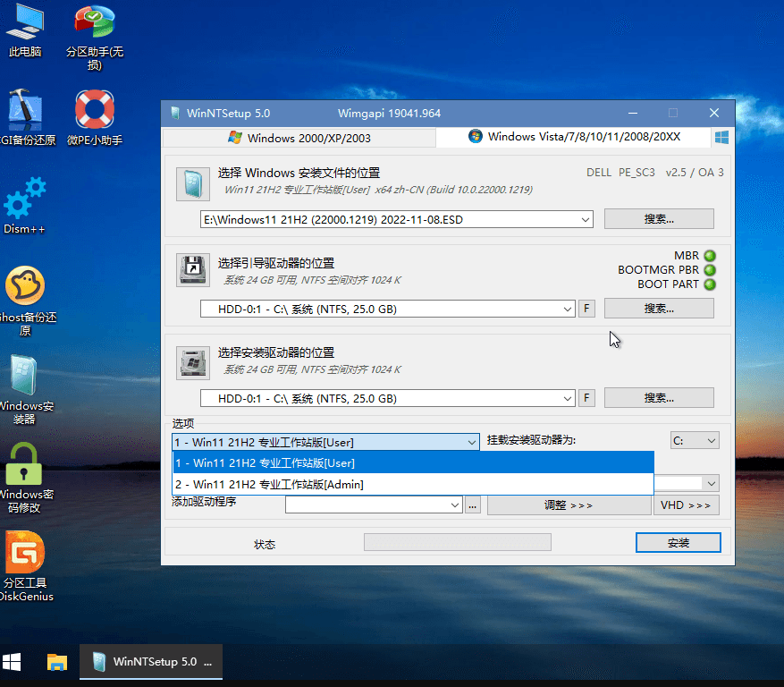Viewport: 784px width, 687px height.
Task: Click the ... browse driver button
Action: click(x=473, y=505)
